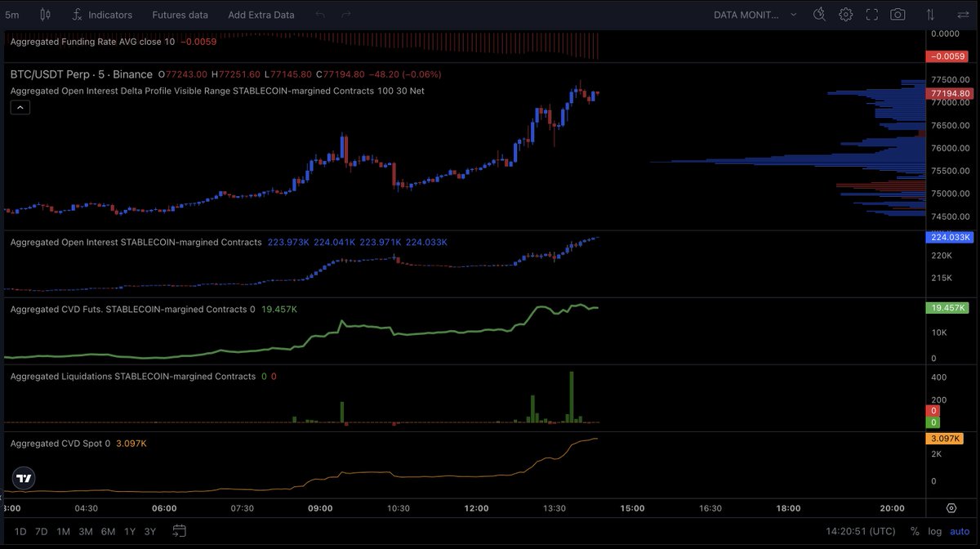Select the Aggregated Liquidations indicator legend
This screenshot has height=549, width=980.
point(132,376)
